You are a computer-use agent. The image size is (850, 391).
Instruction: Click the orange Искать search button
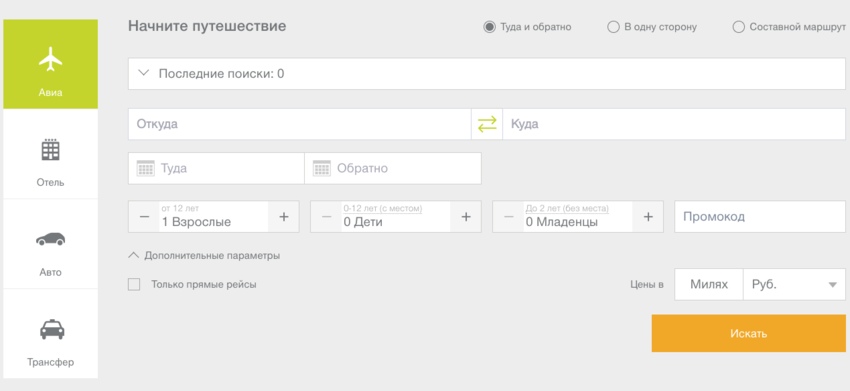pyautogui.click(x=749, y=334)
